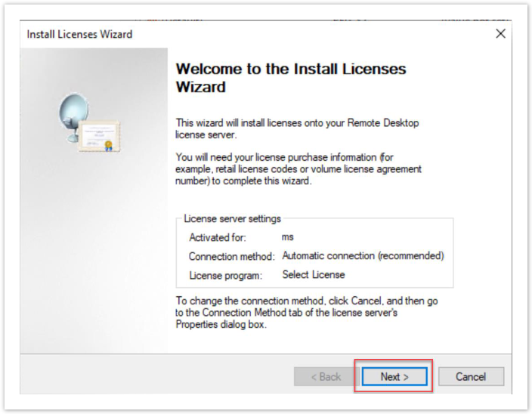Click the Connection method label

(x=233, y=256)
